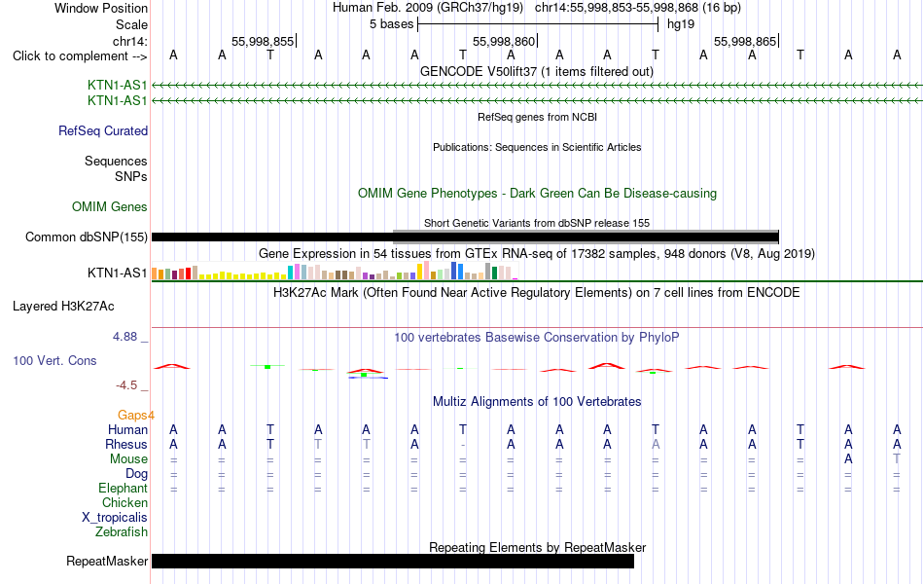
Task: Select the Rhesus alignment row label
Action: (126, 444)
